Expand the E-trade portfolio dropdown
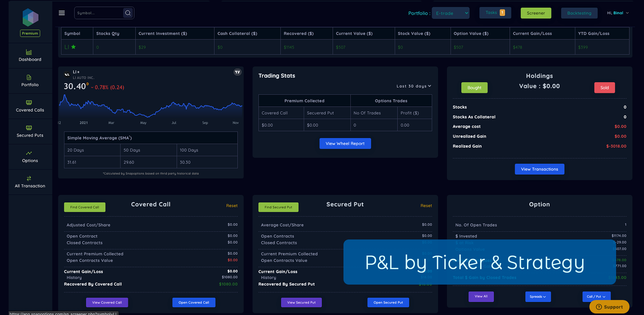Image resolution: width=644 pixels, height=315 pixels. point(450,13)
